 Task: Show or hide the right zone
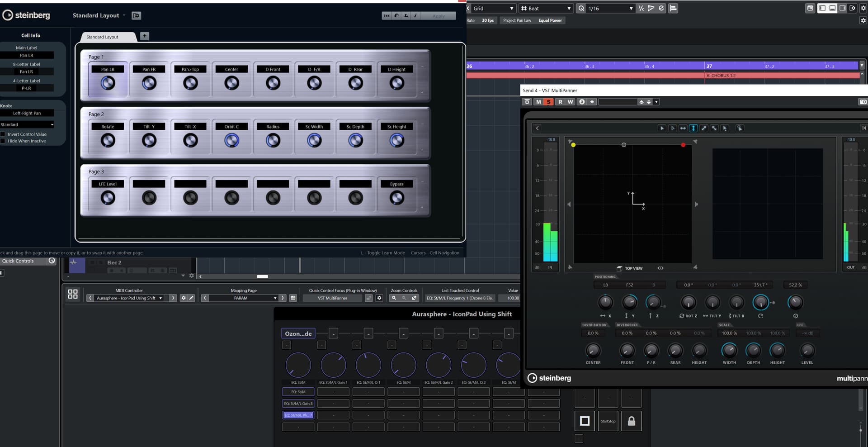842,8
